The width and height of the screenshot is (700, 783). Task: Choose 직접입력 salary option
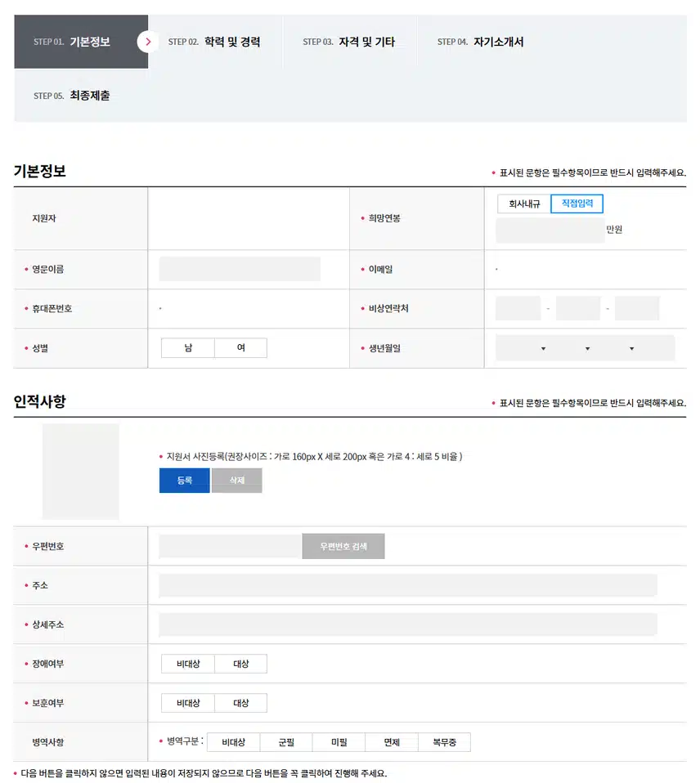pos(577,204)
